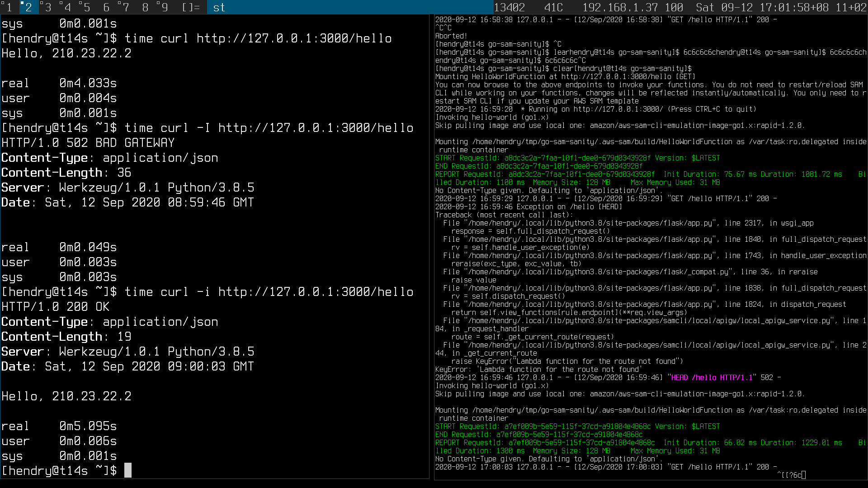Switch to workspace tag 3
Screen dimensions: 868x488
[47, 7]
